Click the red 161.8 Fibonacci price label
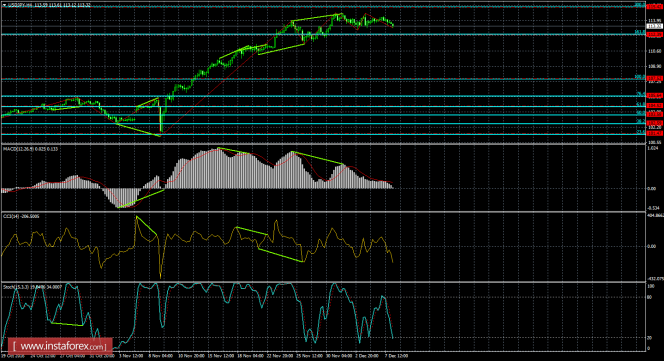The image size is (664, 361). pyautogui.click(x=655, y=34)
